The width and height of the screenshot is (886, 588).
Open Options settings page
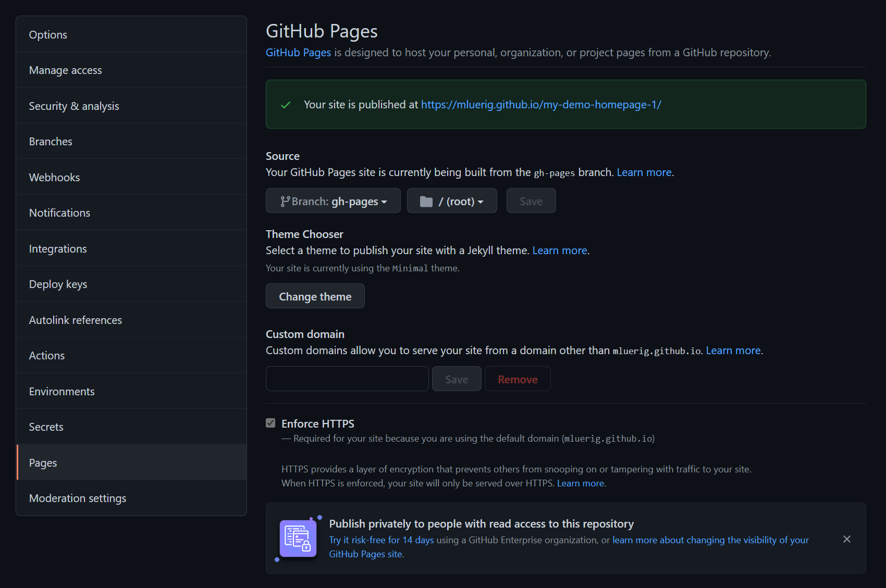[x=131, y=34]
